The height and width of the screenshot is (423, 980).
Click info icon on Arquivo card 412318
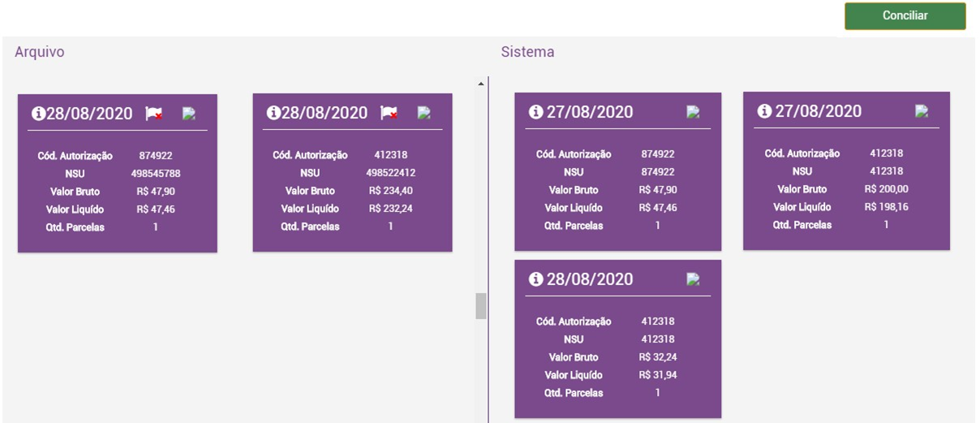pos(273,113)
